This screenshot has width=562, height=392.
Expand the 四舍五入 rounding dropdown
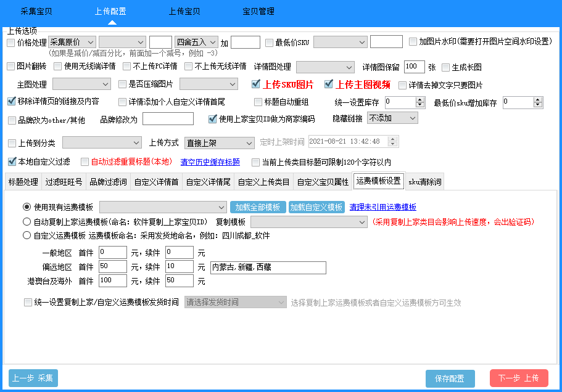pos(196,43)
